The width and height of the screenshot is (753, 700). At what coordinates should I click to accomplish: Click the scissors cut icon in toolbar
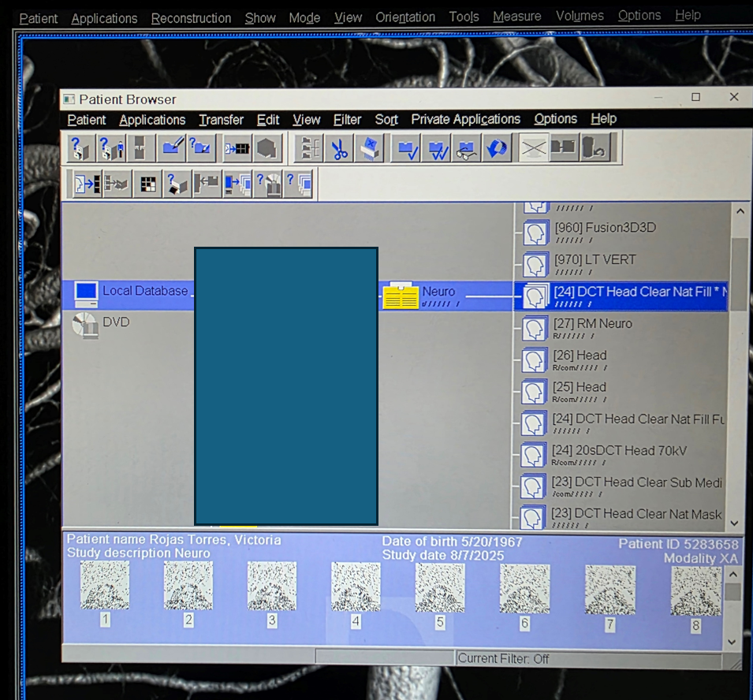point(340,148)
